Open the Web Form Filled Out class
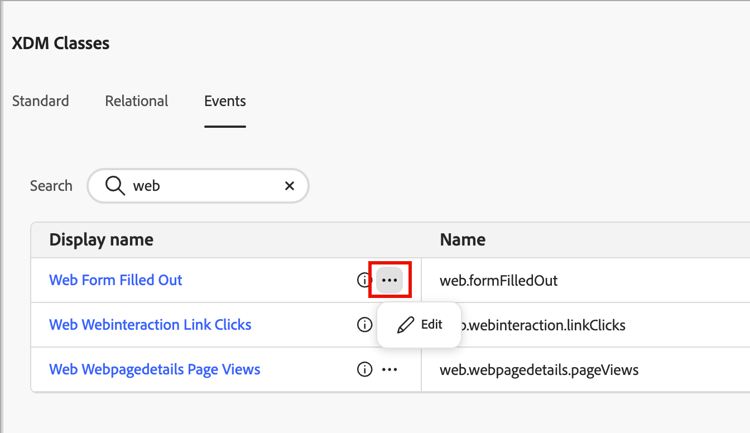 [116, 281]
